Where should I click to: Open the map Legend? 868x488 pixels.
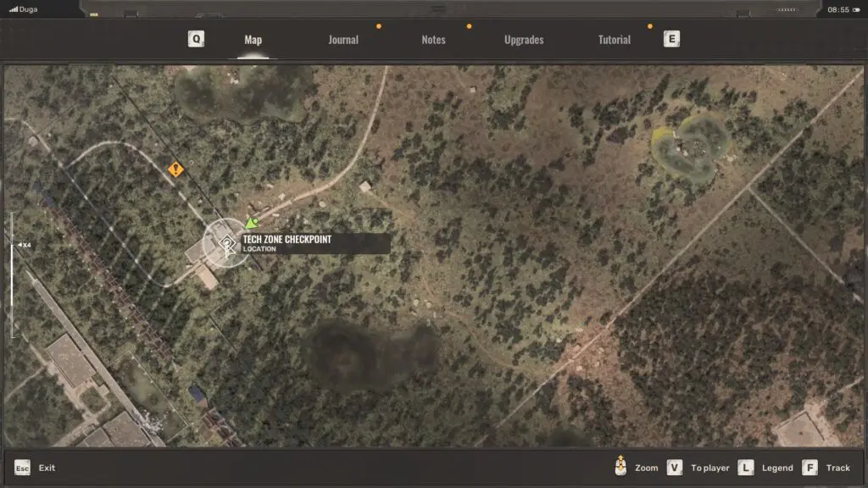777,468
